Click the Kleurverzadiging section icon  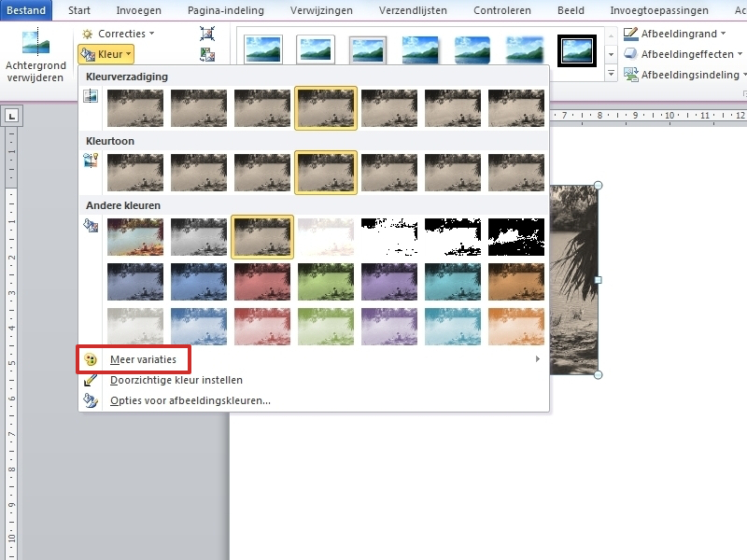[x=91, y=96]
